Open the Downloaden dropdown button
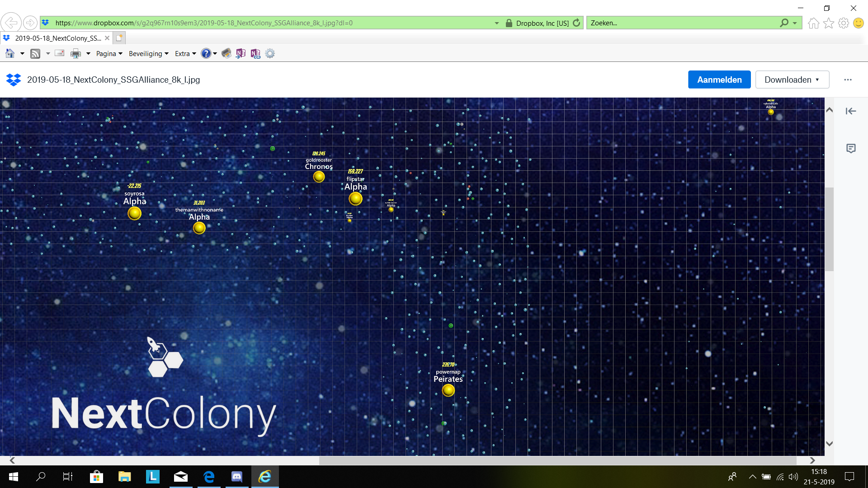 coord(792,80)
